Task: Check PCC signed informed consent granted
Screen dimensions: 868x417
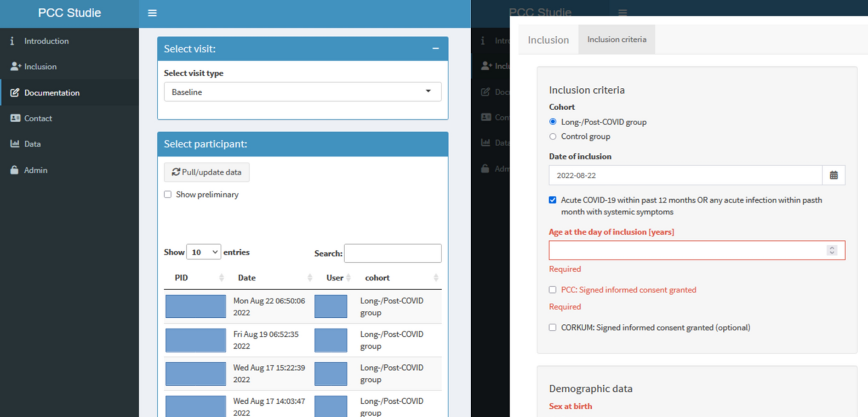Action: (553, 290)
